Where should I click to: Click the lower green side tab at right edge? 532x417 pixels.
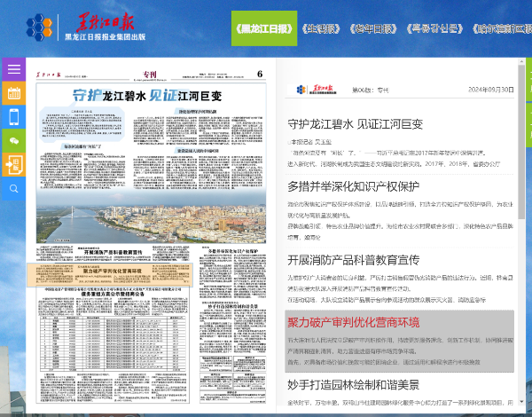(x=529, y=125)
